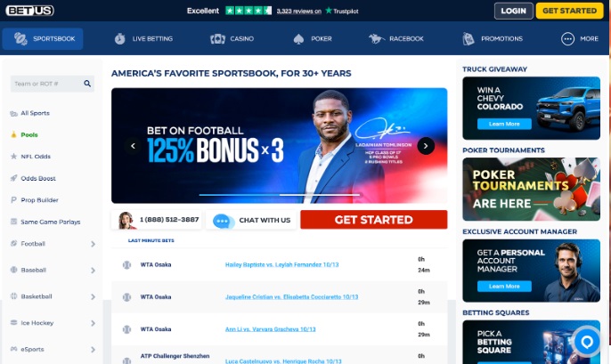Click the Casino cards icon
611x364 pixels.
click(x=217, y=39)
